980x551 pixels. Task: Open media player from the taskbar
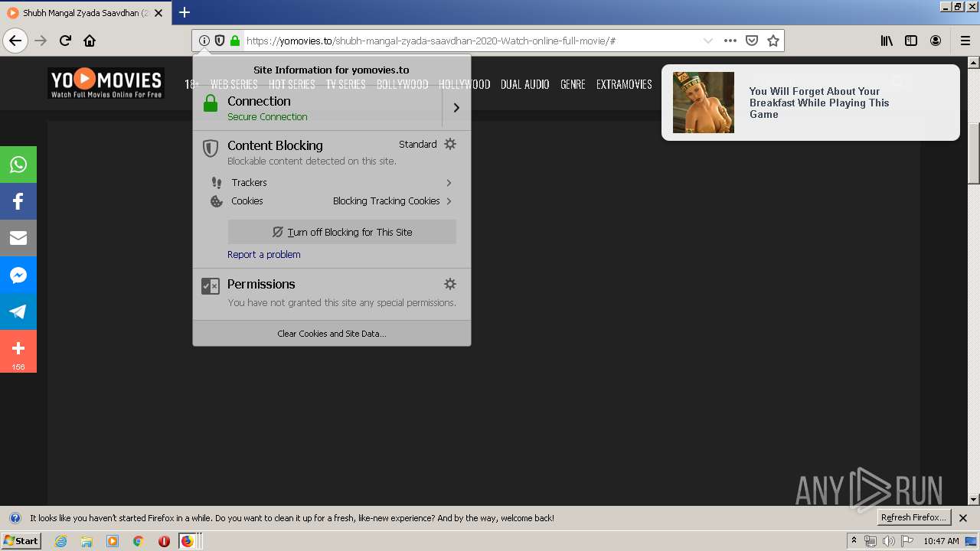point(113,541)
